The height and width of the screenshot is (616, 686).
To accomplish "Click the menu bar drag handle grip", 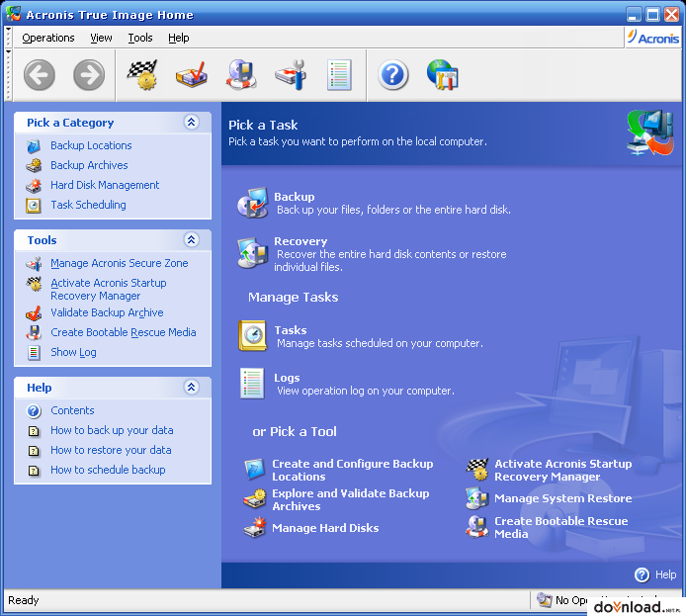I will click(8, 38).
